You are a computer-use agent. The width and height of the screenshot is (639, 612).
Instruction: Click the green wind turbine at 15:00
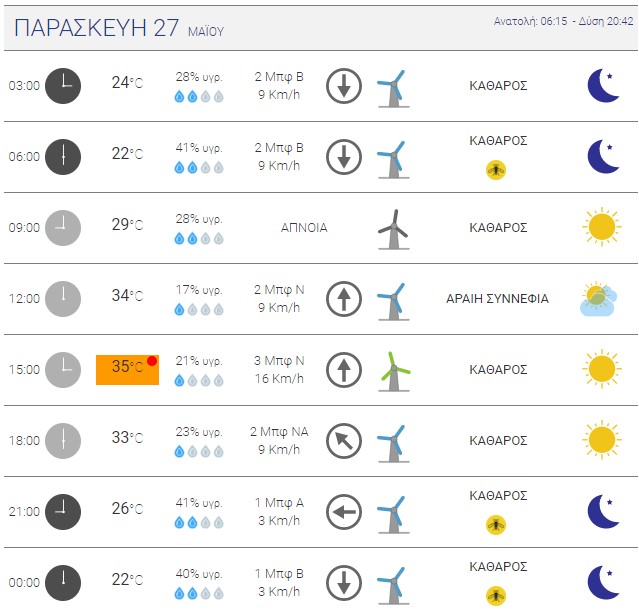click(394, 371)
